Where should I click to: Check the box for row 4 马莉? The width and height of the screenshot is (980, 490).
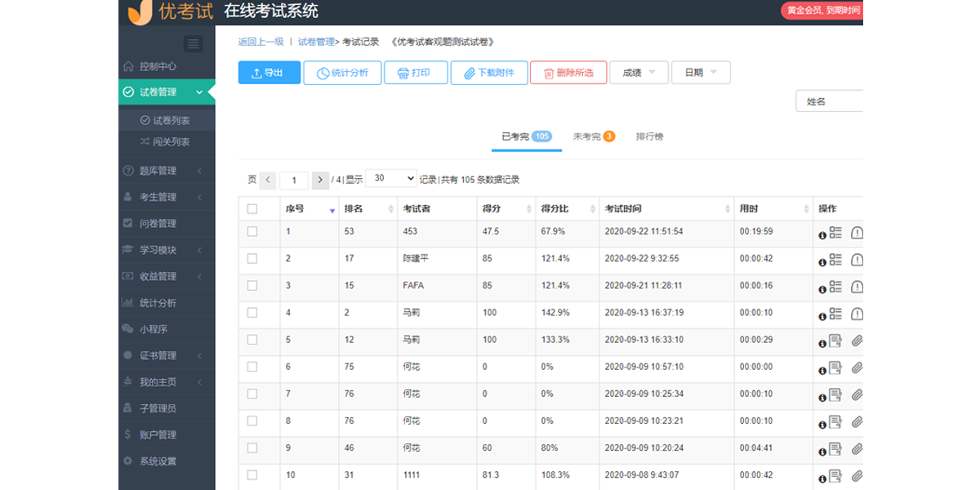click(252, 313)
